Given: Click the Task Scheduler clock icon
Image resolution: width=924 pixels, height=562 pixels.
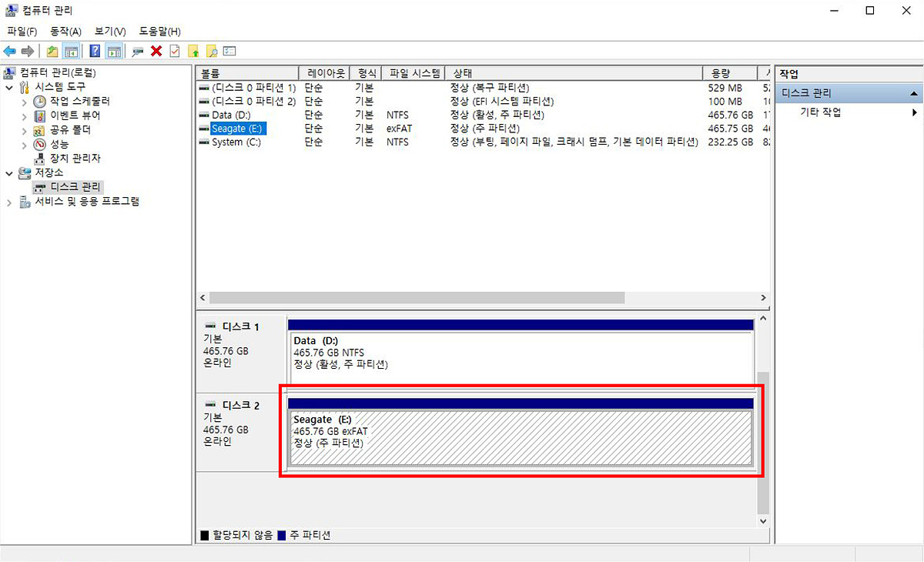Looking at the screenshot, I should coord(40,102).
